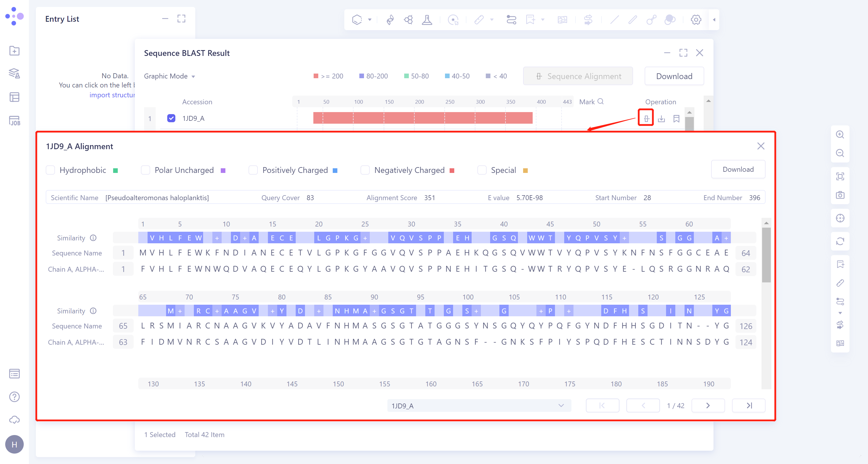Enable the Positively Charged checkbox
Image resolution: width=868 pixels, height=464 pixels.
tap(253, 170)
